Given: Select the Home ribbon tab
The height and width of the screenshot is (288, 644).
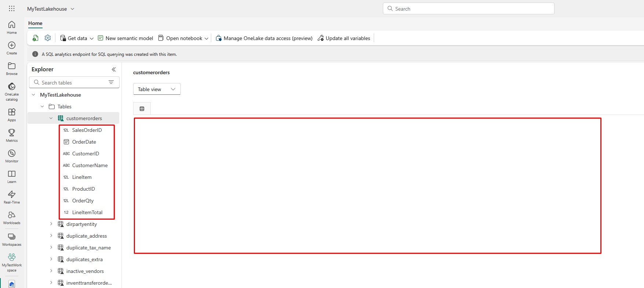Looking at the screenshot, I should click(35, 23).
